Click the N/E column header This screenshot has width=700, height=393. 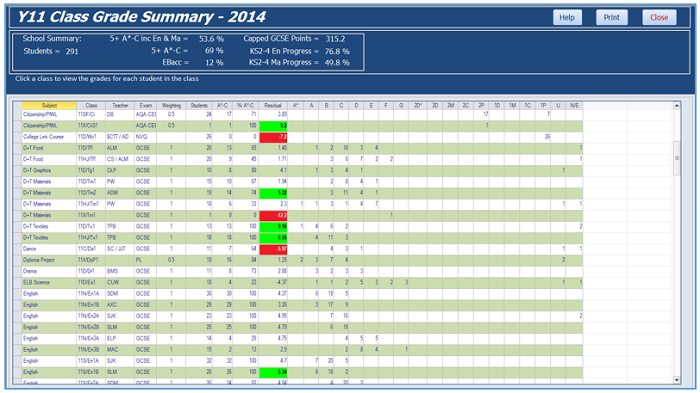coord(574,105)
